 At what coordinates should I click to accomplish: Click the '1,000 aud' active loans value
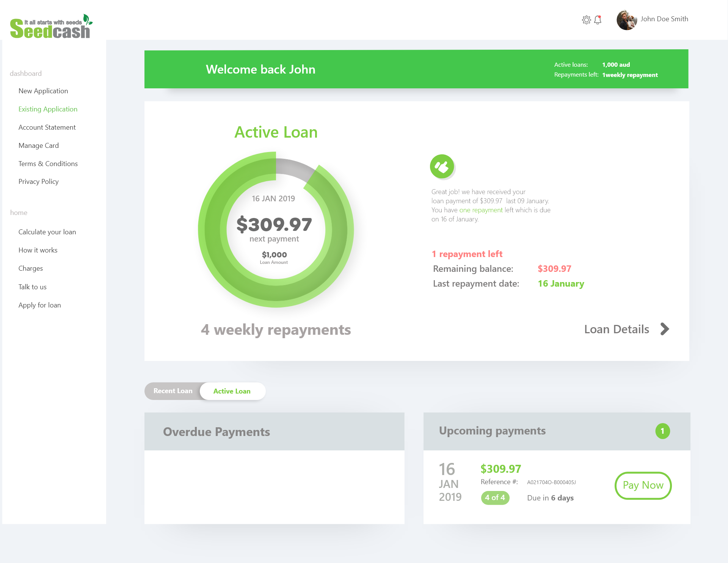point(616,65)
